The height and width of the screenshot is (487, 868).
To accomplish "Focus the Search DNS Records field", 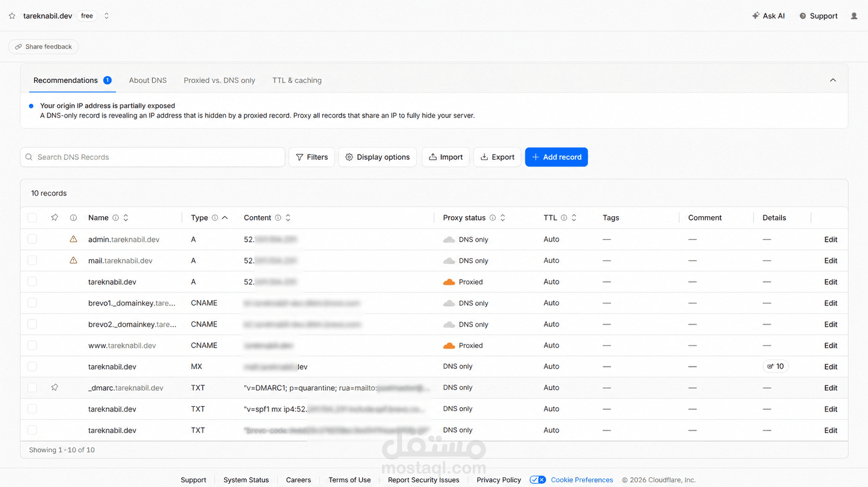I will (153, 157).
